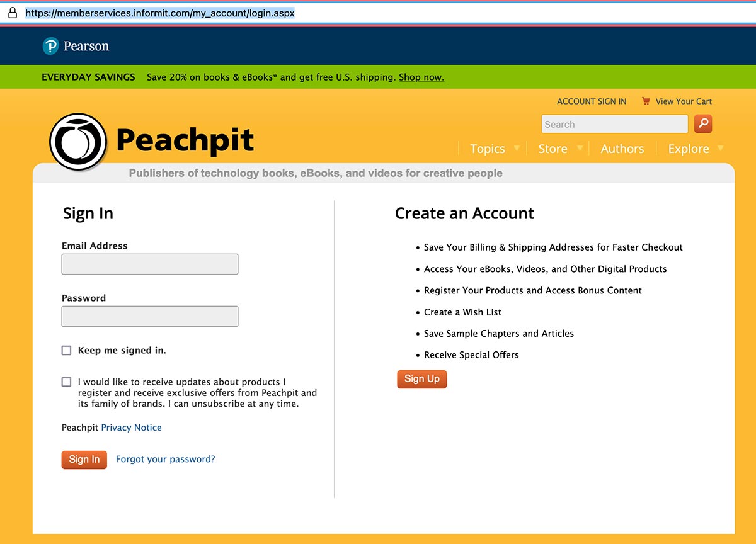Click the lock icon in address bar
756x544 pixels.
click(12, 13)
